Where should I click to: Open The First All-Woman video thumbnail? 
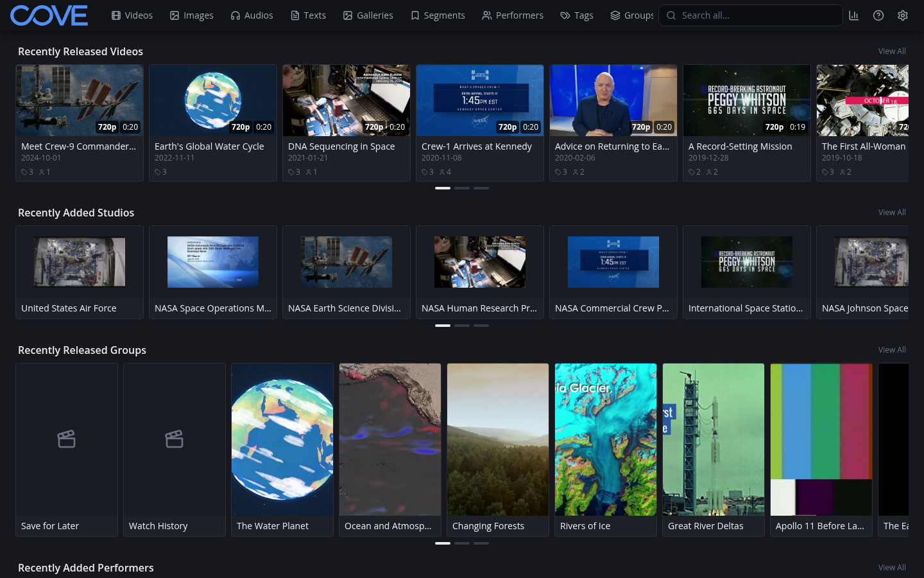tap(862, 100)
